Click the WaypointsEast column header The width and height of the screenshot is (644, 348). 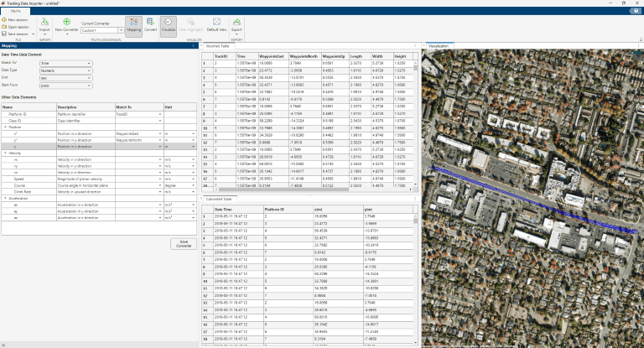(272, 56)
